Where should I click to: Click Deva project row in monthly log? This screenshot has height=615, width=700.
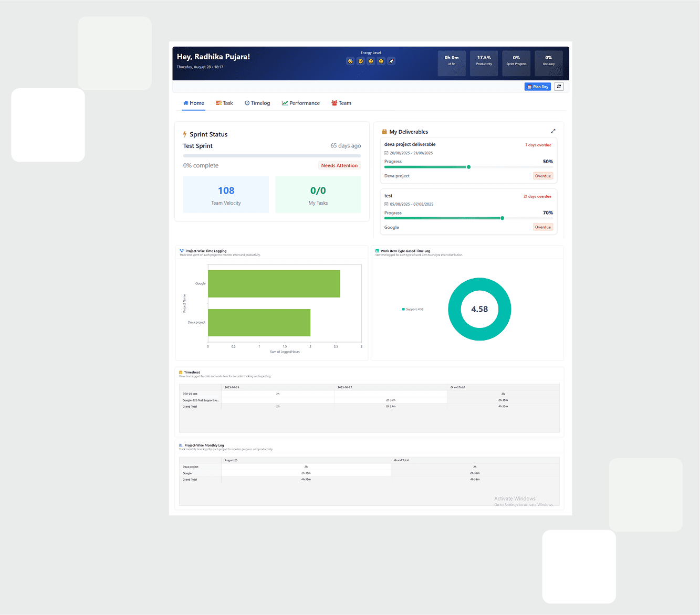point(369,467)
